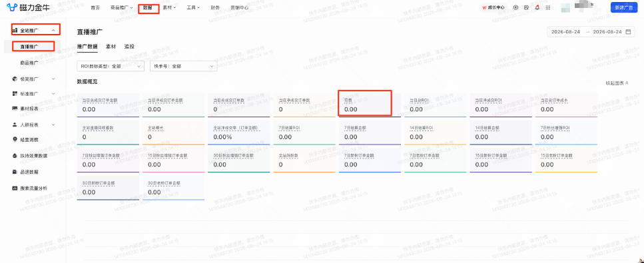This screenshot has height=263, width=644.
Task: Select 直播推广 in the sidebar
Action: [32, 47]
